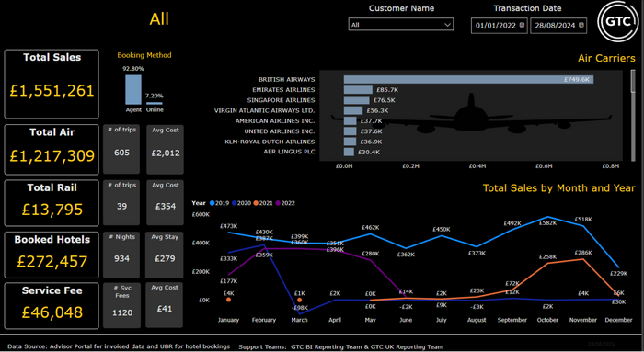Click the 92.80% agent percentage label

[133, 69]
